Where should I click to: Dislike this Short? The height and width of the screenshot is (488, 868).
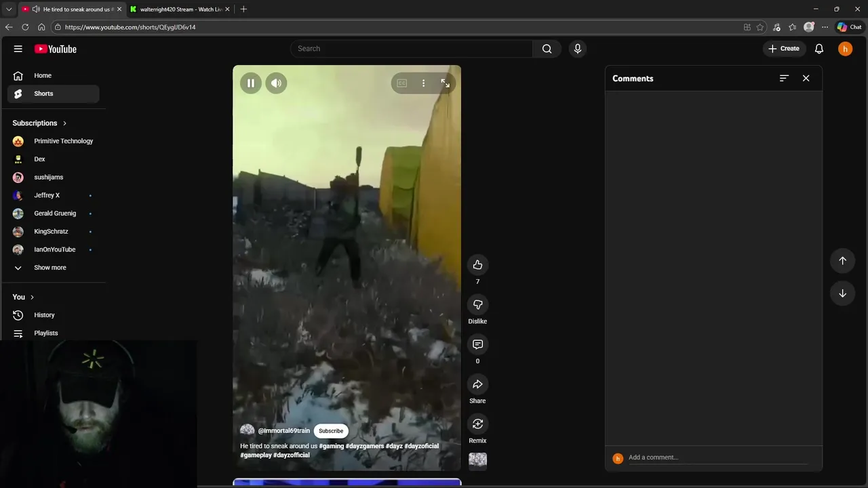pos(477,305)
